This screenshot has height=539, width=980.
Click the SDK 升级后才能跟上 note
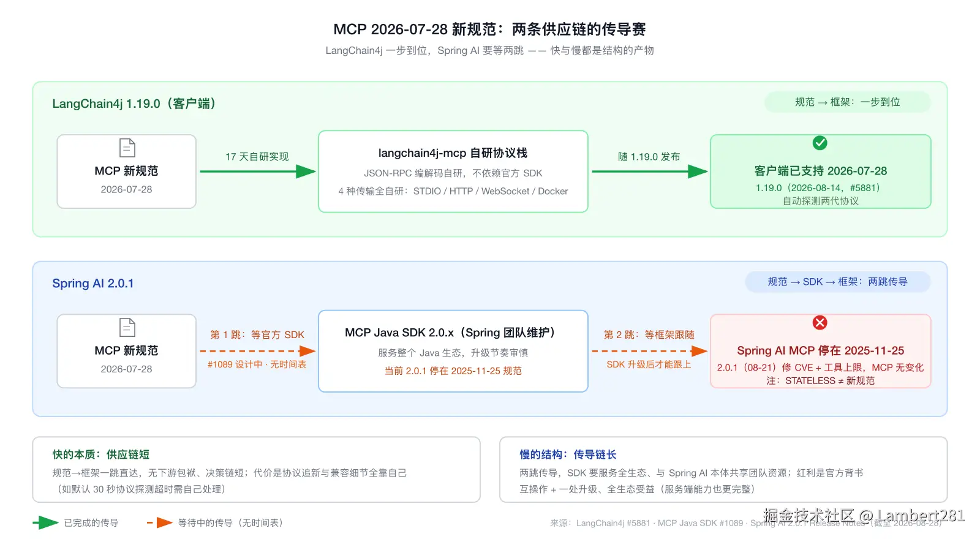pyautogui.click(x=649, y=364)
